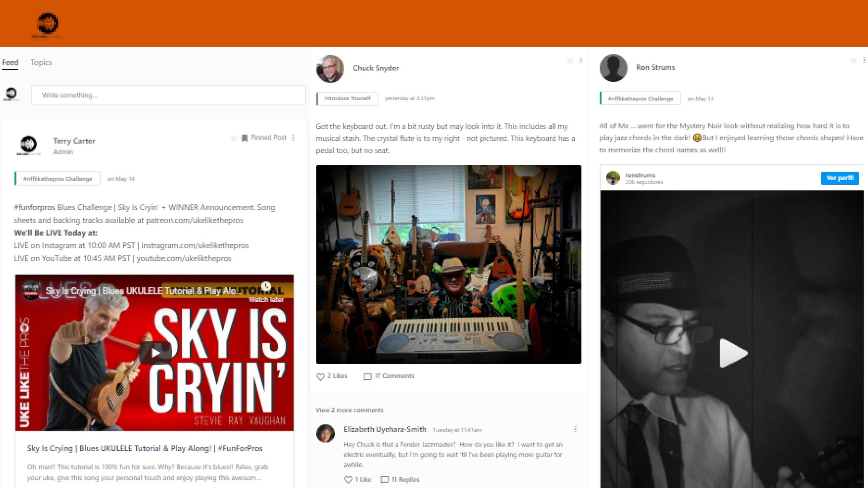The height and width of the screenshot is (488, 868).
Task: Click Ron Strums' silhouette avatar
Action: (x=613, y=68)
